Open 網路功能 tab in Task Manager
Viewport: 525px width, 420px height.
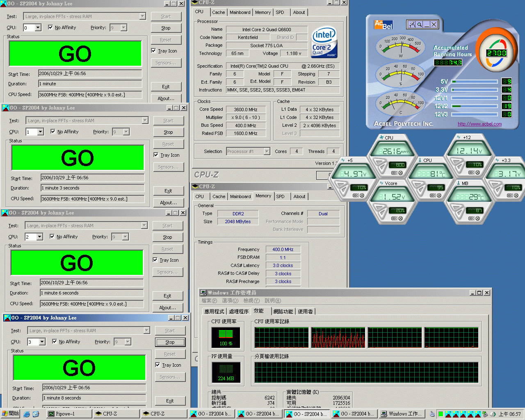[283, 312]
